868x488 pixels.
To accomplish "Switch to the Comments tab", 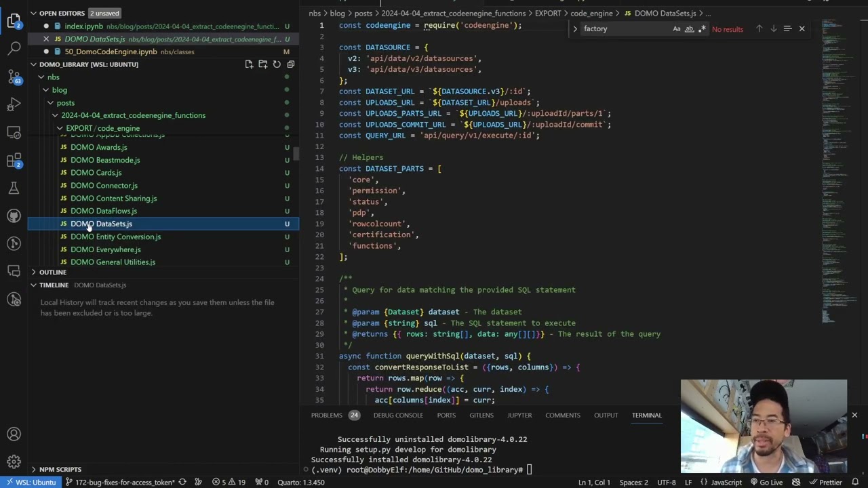I will [563, 415].
